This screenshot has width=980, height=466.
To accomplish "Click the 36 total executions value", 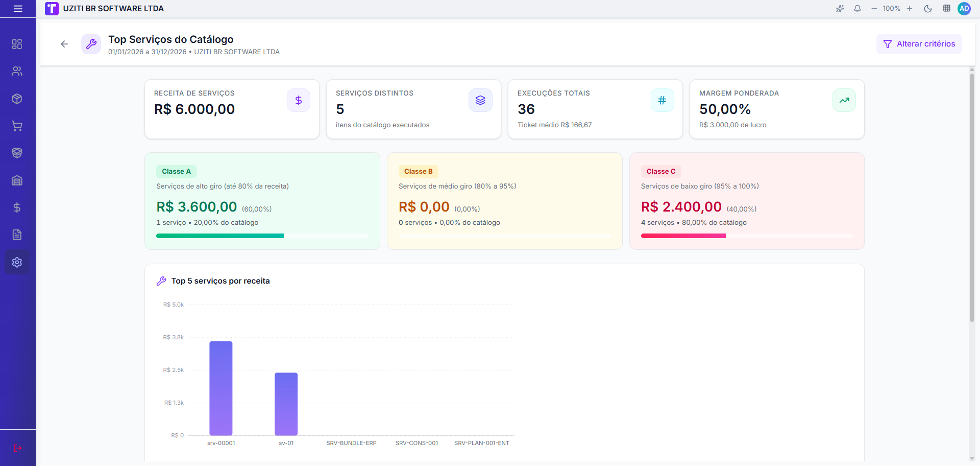I will [526, 109].
